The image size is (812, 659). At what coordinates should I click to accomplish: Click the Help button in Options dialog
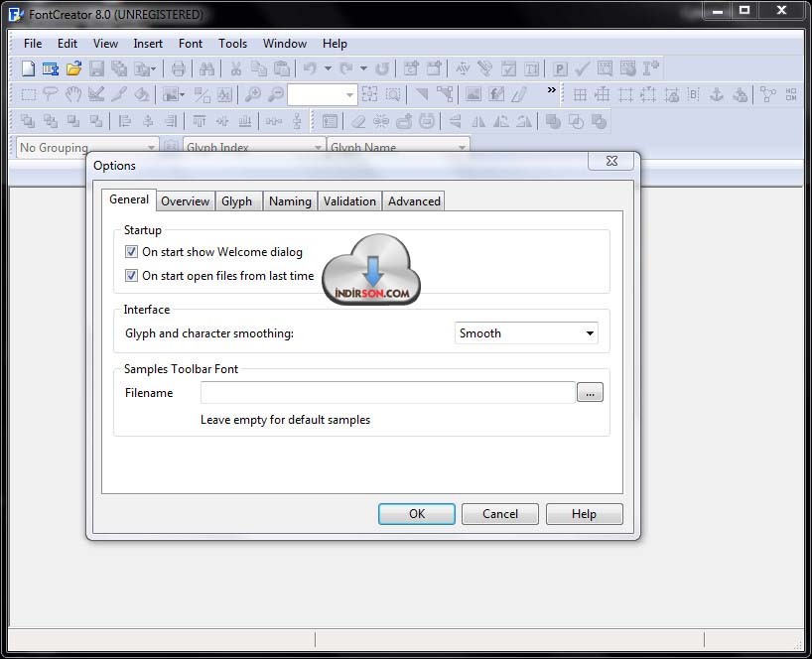point(584,514)
